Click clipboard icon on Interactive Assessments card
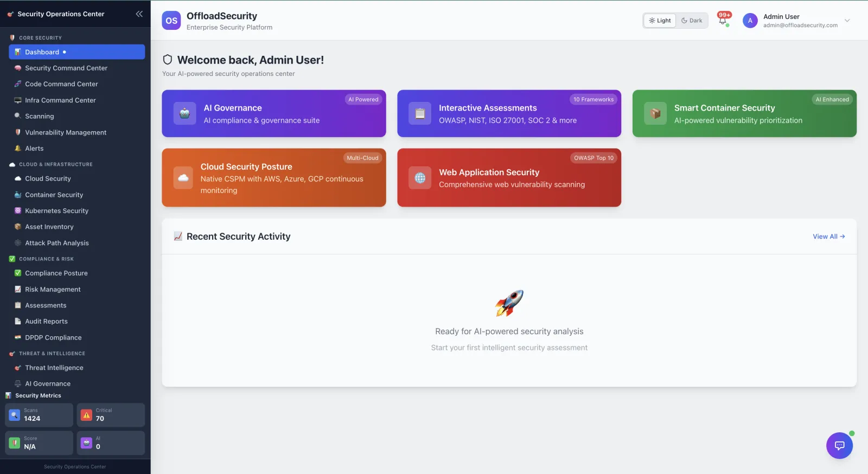The height and width of the screenshot is (474, 868). pyautogui.click(x=420, y=113)
